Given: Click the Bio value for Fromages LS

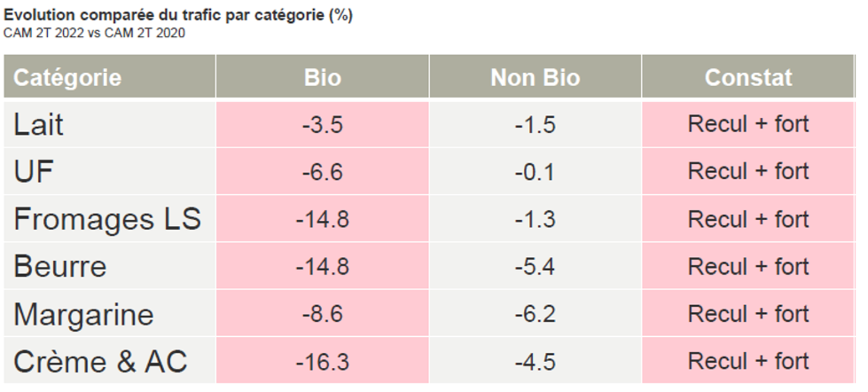Looking at the screenshot, I should [x=322, y=220].
